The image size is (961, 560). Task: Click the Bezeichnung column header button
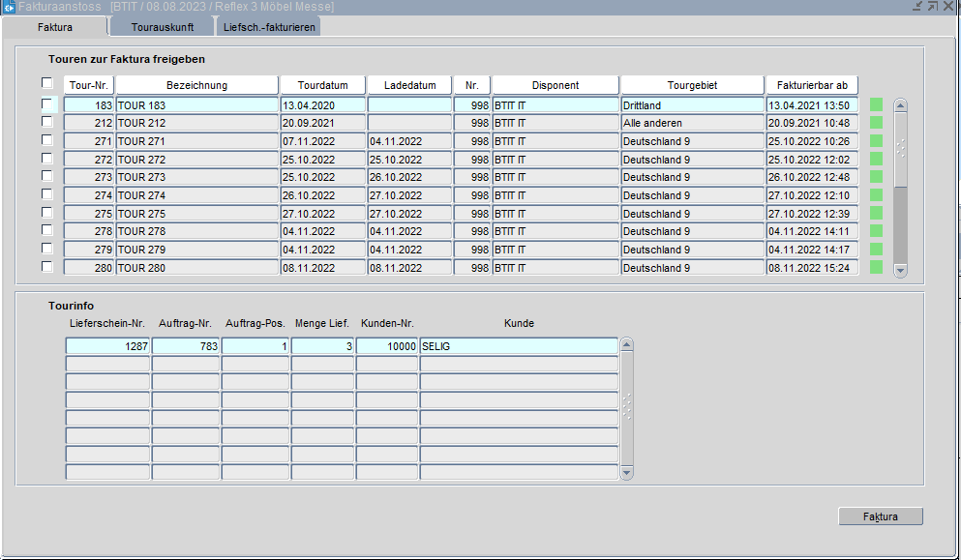(196, 85)
